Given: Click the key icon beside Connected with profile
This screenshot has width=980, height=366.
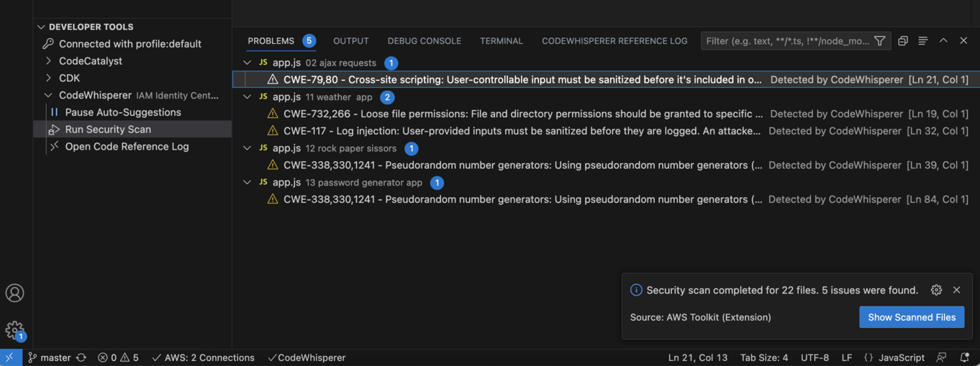Looking at the screenshot, I should tap(48, 44).
